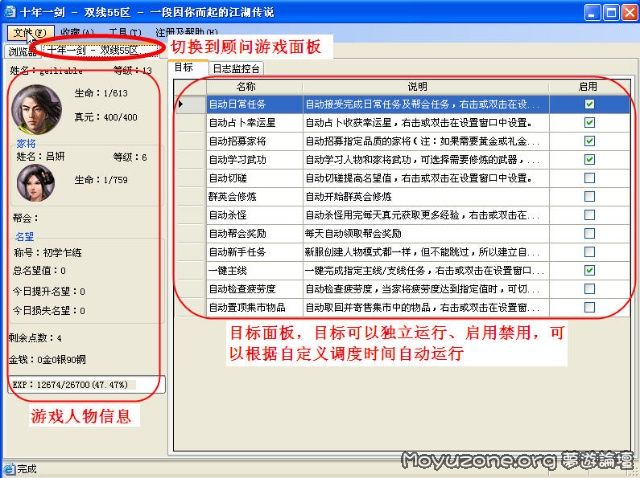This screenshot has width=640, height=478.
Task: Open the 日志监控台 tab
Action: pos(236,68)
